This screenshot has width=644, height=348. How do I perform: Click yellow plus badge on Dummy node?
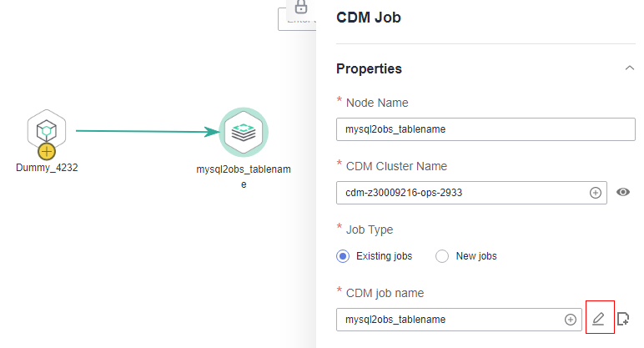point(47,152)
